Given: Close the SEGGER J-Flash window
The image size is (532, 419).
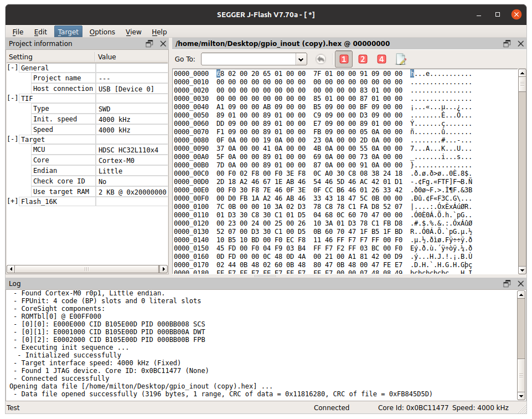Looking at the screenshot, I should click(516, 14).
